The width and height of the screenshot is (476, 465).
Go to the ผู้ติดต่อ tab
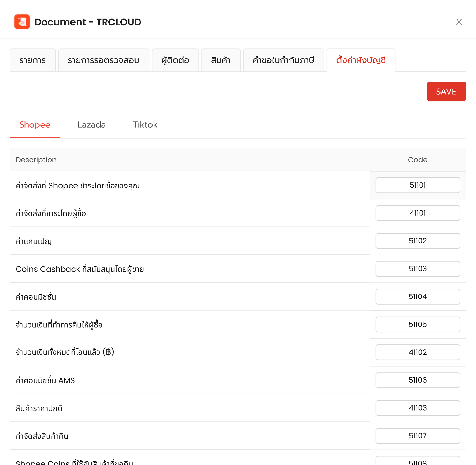pyautogui.click(x=175, y=60)
